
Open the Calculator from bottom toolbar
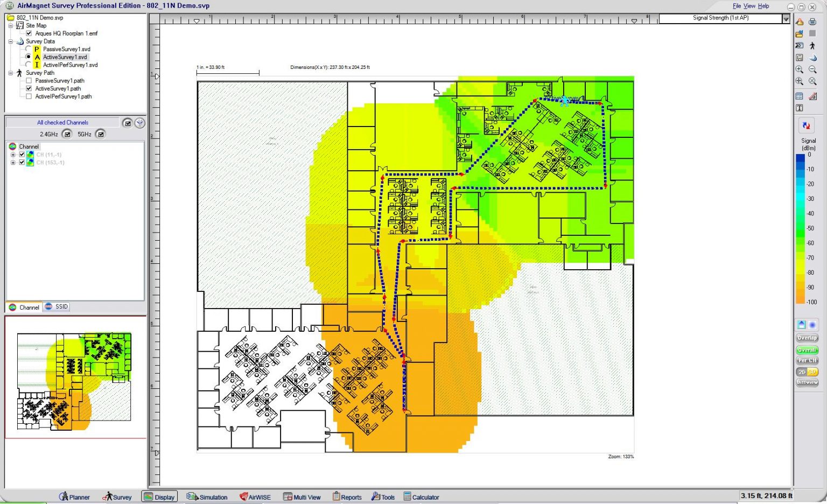(421, 497)
